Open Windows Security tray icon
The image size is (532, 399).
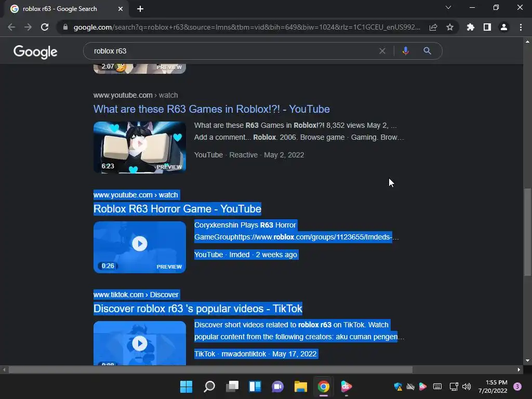[398, 387]
